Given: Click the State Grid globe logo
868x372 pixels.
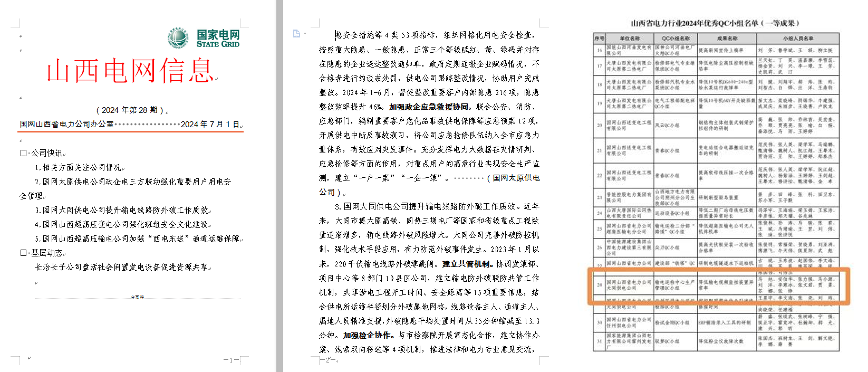Looking at the screenshot, I should point(178,38).
